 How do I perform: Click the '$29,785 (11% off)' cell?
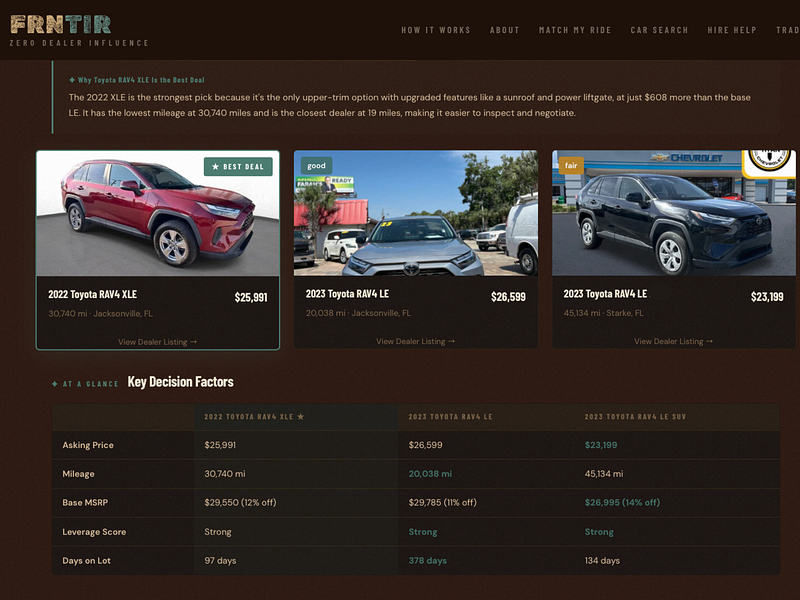[443, 503]
